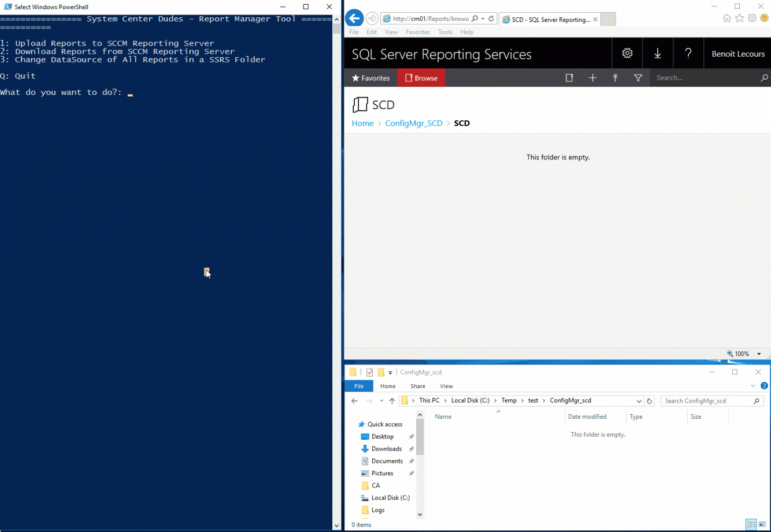Switch to the Favorites tab in SSRS
771x532 pixels.
pos(370,77)
